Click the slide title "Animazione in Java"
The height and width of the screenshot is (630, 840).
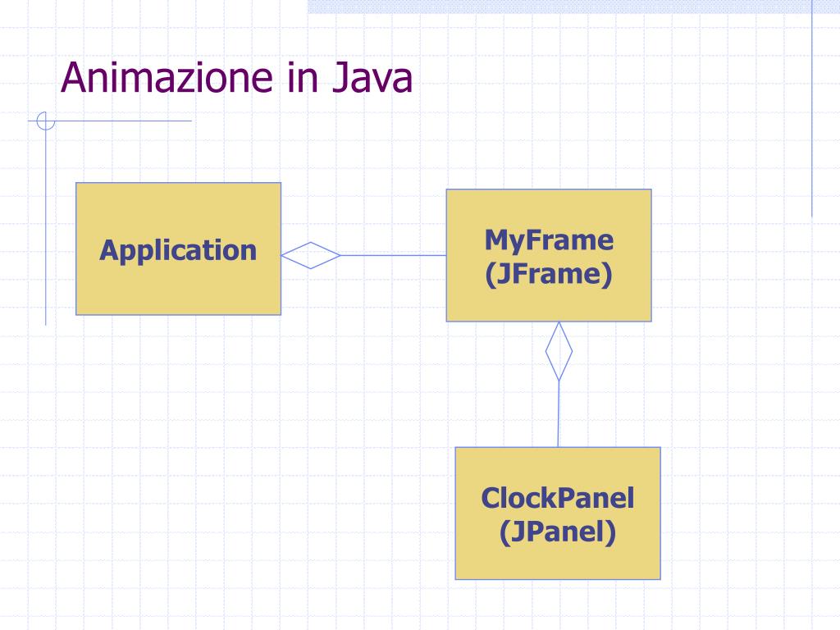click(236, 78)
